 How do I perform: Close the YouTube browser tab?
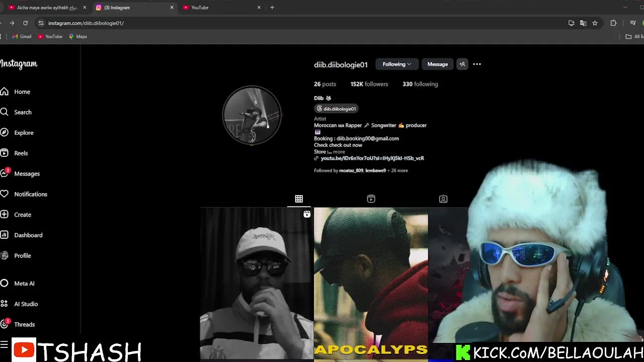click(x=259, y=8)
